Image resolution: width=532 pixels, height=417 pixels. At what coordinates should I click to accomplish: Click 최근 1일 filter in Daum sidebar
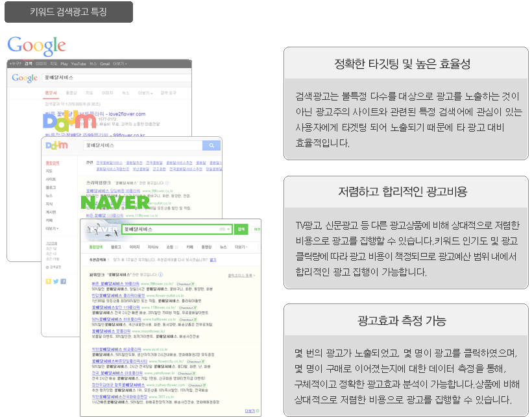(51, 249)
